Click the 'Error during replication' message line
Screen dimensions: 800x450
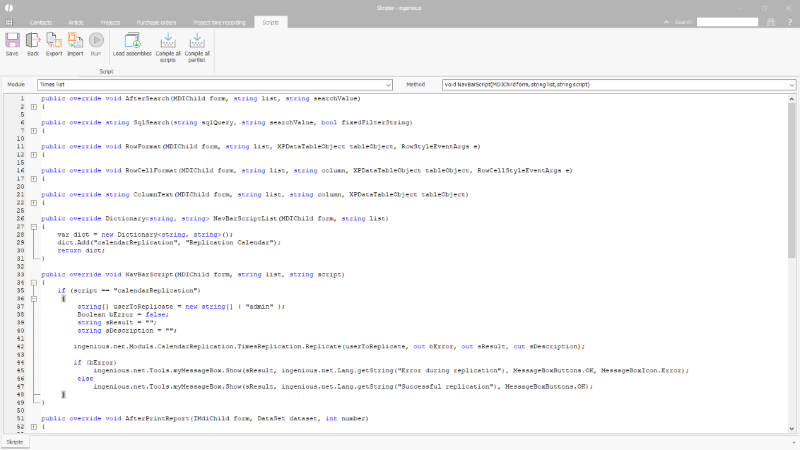[391, 370]
